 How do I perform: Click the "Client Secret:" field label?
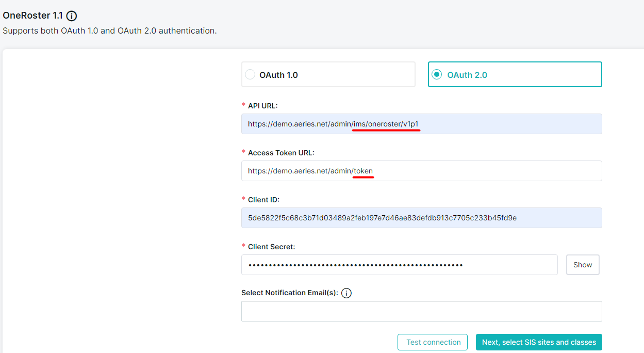pos(271,247)
